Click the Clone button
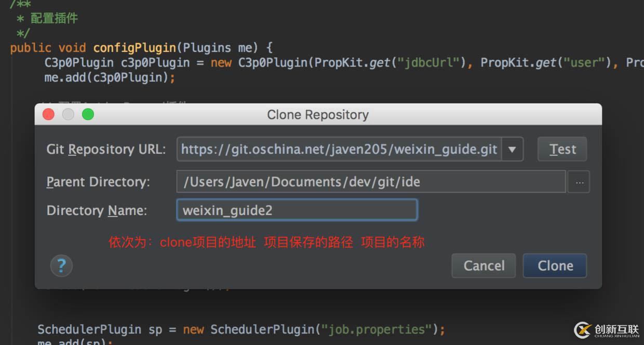This screenshot has height=345, width=644. 555,266
